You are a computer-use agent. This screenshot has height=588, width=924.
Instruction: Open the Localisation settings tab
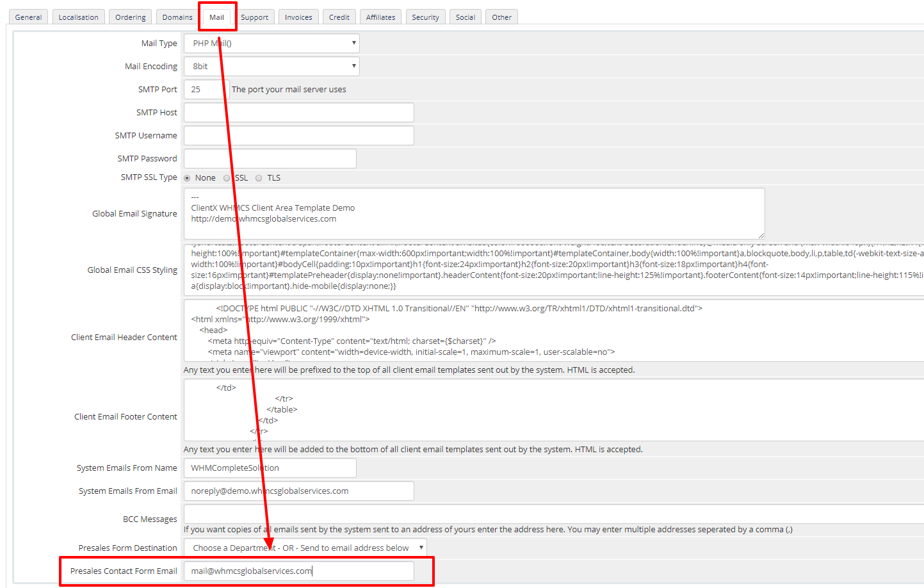(79, 17)
